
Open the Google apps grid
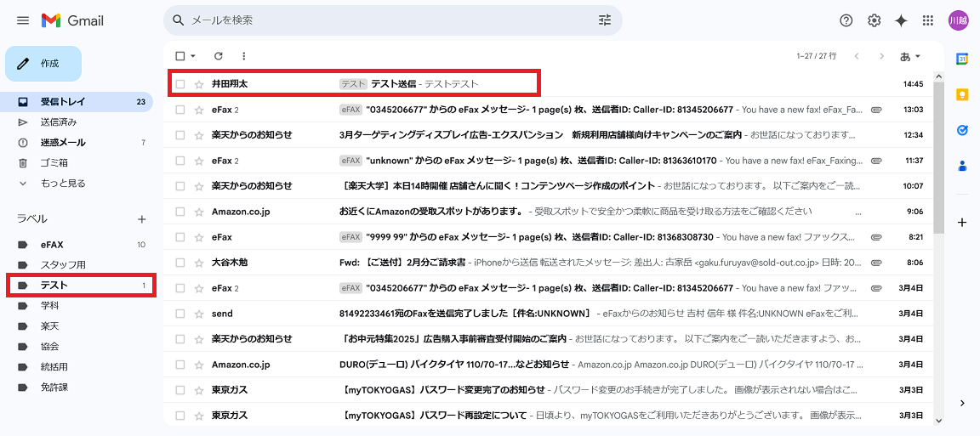click(x=928, y=20)
